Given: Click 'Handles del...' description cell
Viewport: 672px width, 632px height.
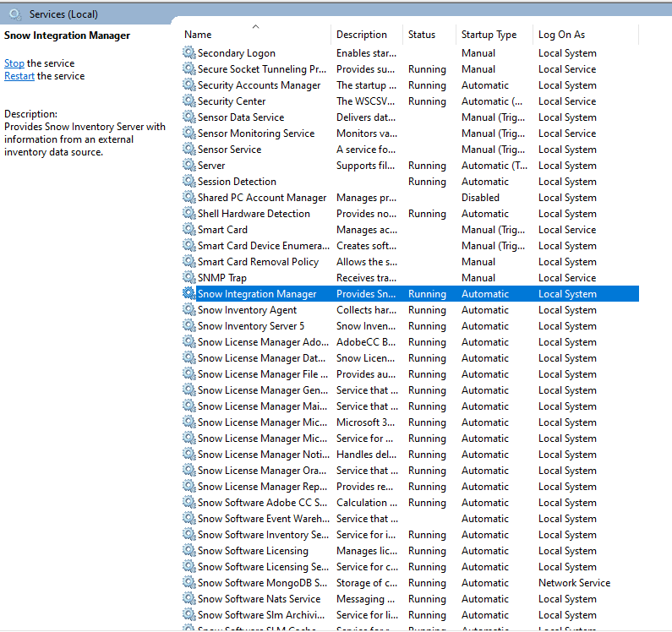Looking at the screenshot, I should [x=366, y=455].
